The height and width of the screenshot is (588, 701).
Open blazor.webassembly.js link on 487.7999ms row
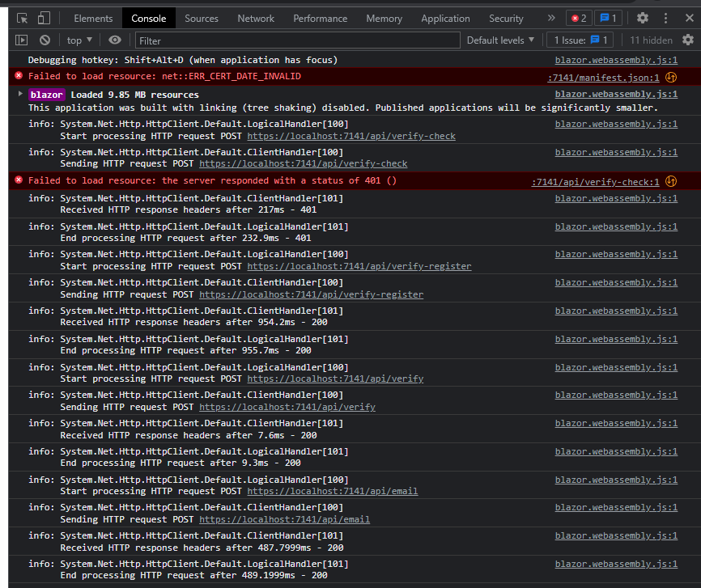coord(616,535)
